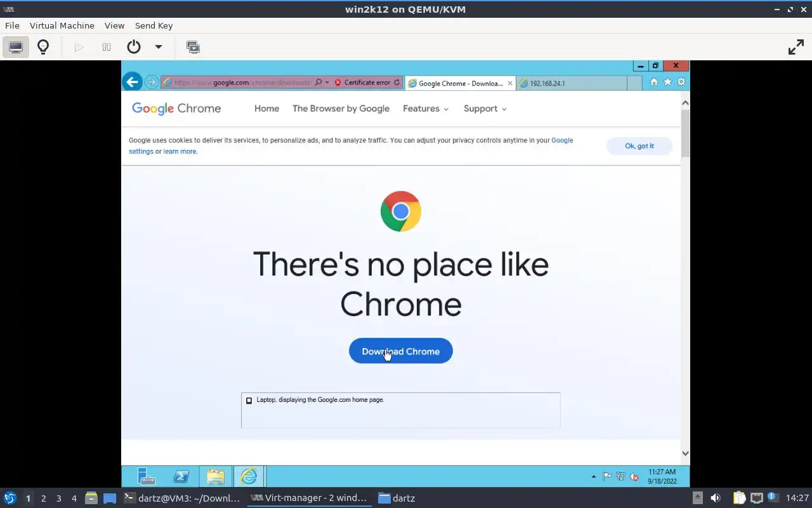Open the manage VM snapshots icon
Image resolution: width=812 pixels, height=508 pixels.
click(x=193, y=47)
